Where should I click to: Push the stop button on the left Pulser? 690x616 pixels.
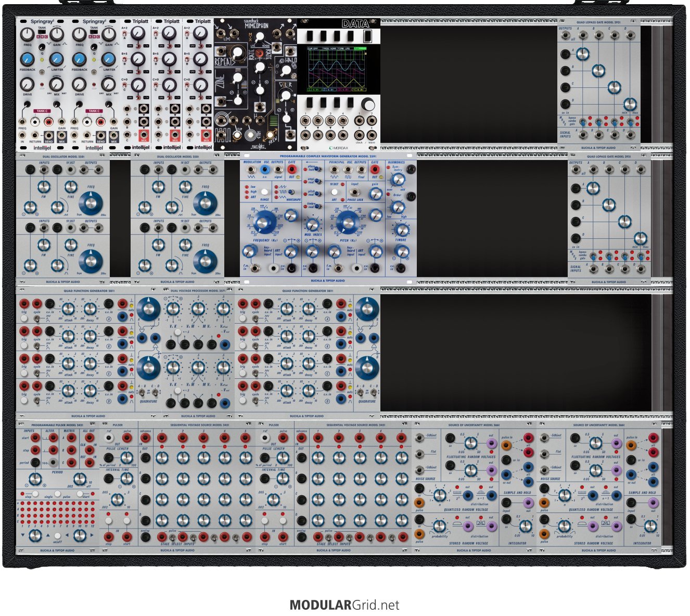point(109,521)
